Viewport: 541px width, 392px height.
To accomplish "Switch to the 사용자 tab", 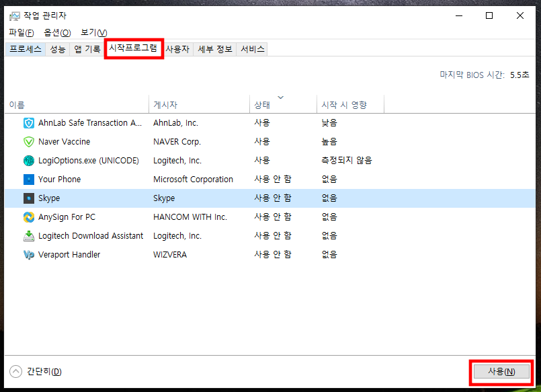I will (x=177, y=49).
